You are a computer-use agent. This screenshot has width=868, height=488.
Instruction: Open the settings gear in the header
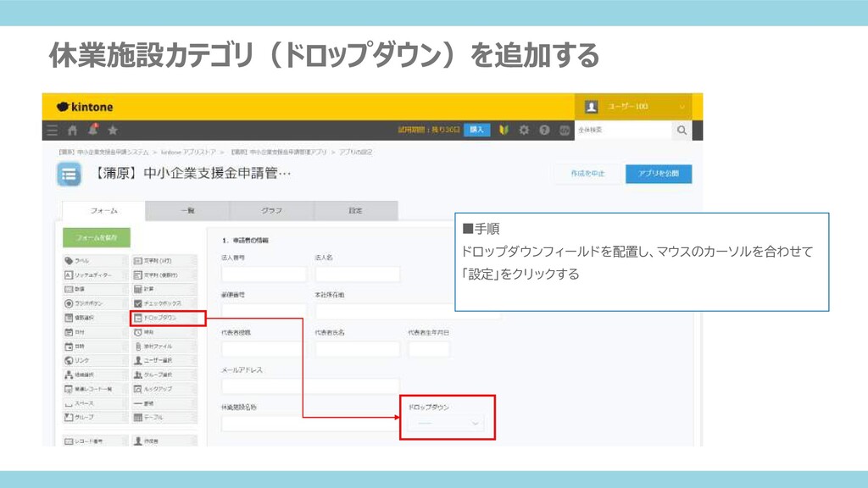(x=524, y=130)
